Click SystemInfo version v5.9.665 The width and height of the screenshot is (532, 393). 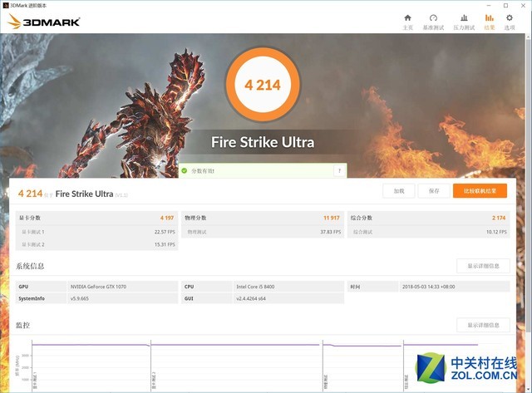[x=80, y=298]
